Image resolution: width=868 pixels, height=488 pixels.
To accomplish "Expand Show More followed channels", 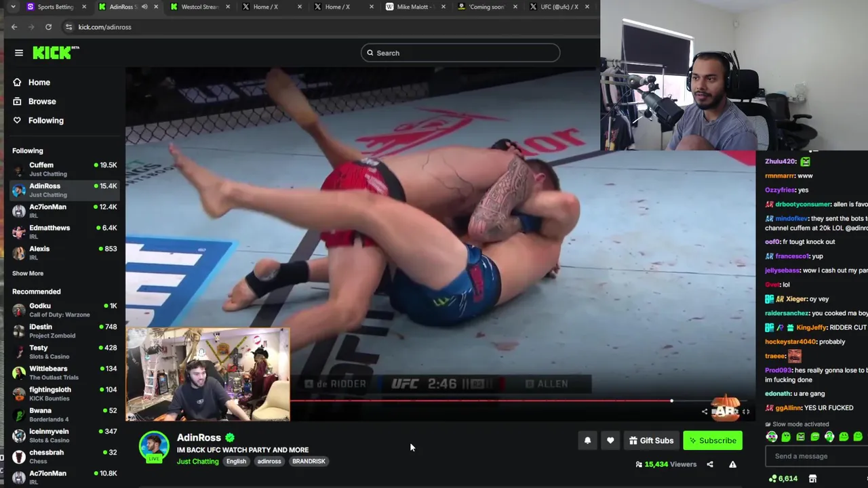I will coord(28,273).
